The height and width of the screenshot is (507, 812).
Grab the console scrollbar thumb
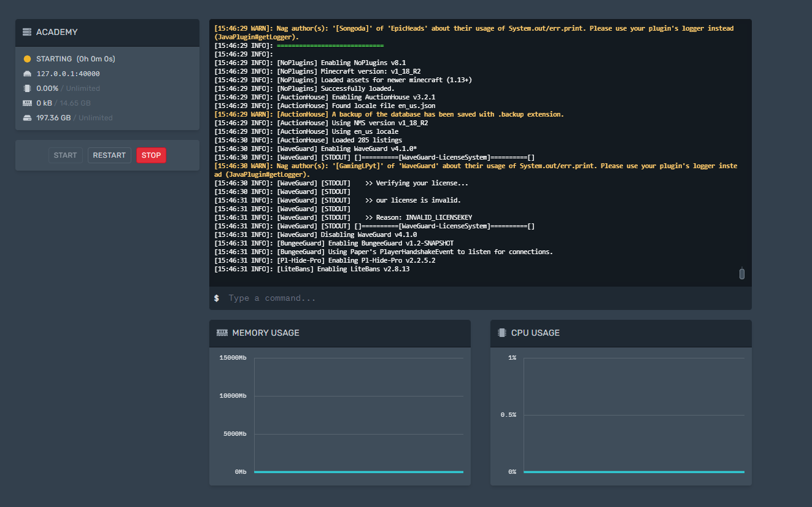[741, 273]
